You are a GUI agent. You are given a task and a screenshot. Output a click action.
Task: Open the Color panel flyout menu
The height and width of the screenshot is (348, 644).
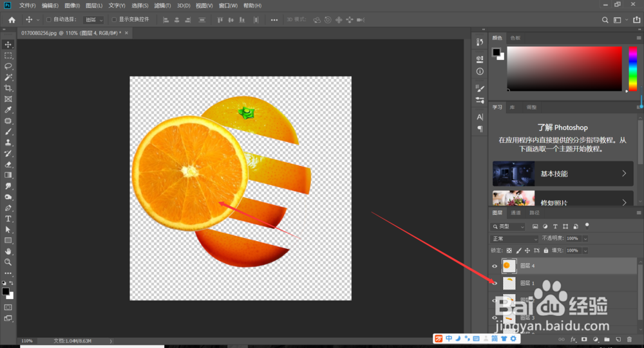(639, 38)
